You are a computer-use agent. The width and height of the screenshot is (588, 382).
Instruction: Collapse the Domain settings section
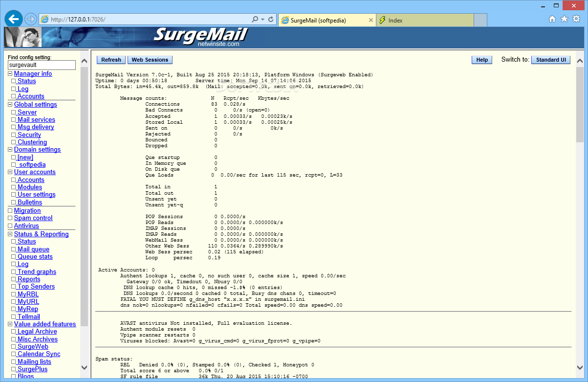10,150
